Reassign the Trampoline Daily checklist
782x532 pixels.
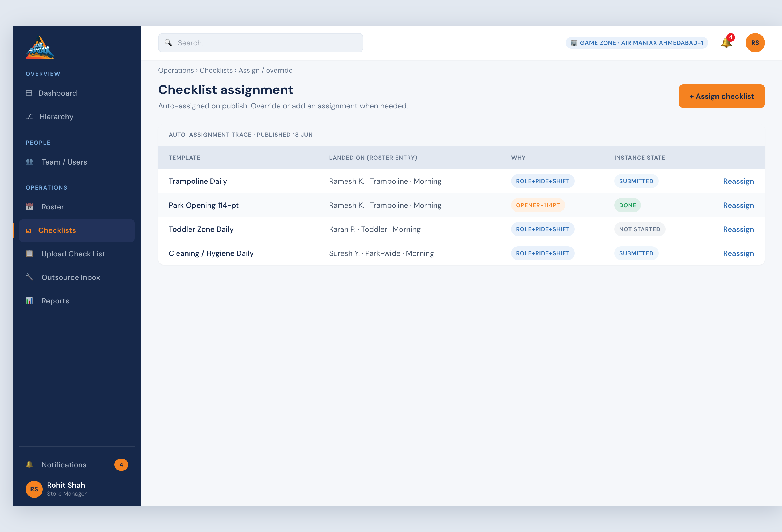tap(738, 181)
